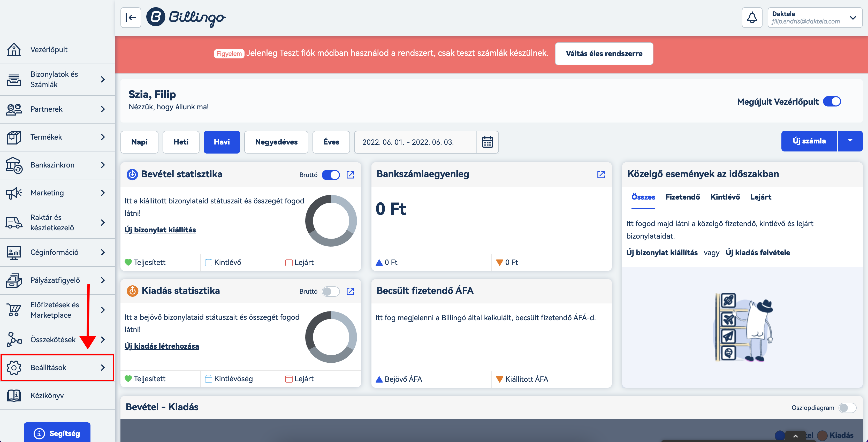Click the Új kiadás létrehozása link

(x=161, y=346)
